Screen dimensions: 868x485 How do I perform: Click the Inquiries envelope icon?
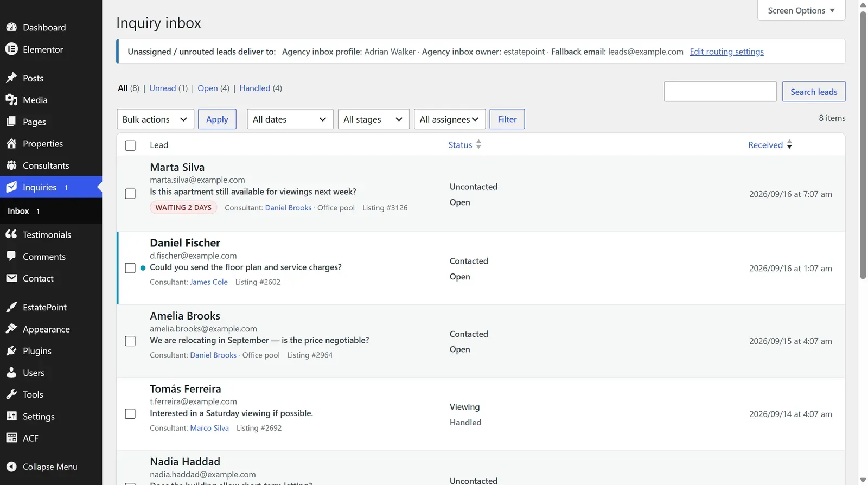pos(11,187)
